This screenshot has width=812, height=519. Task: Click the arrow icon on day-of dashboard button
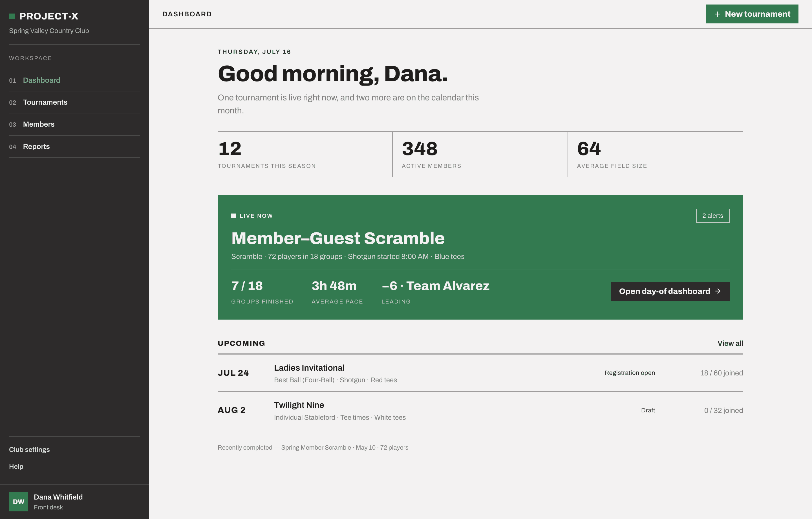click(x=718, y=291)
